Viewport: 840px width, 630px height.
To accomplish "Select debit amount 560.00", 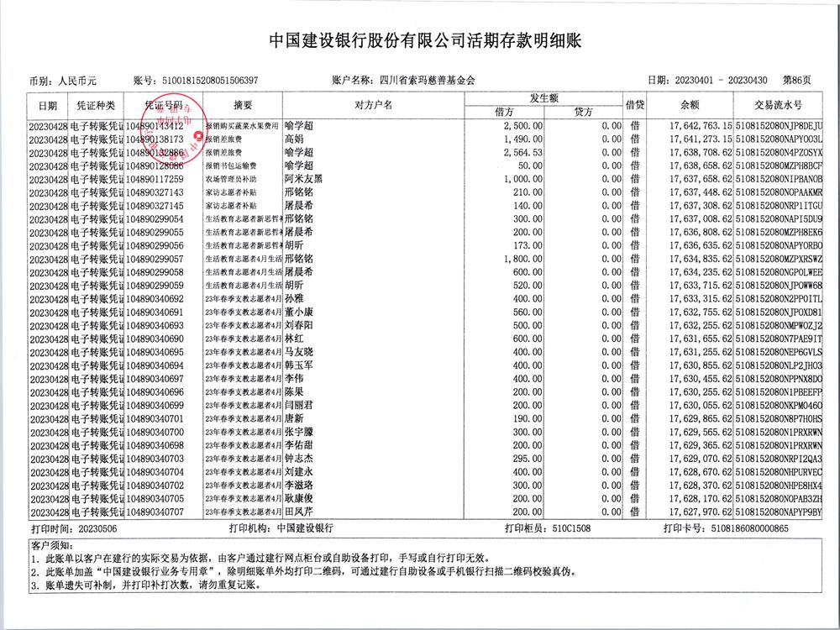I will click(x=528, y=312).
